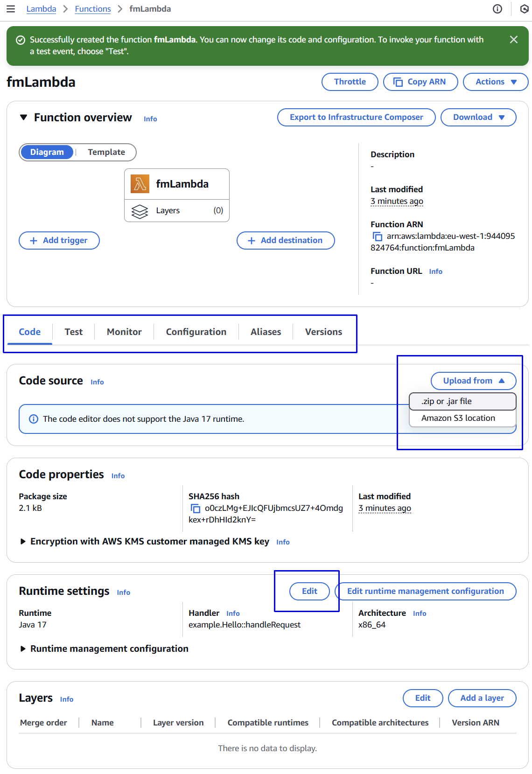The height and width of the screenshot is (774, 532).
Task: Click the Throttle button
Action: [x=350, y=82]
